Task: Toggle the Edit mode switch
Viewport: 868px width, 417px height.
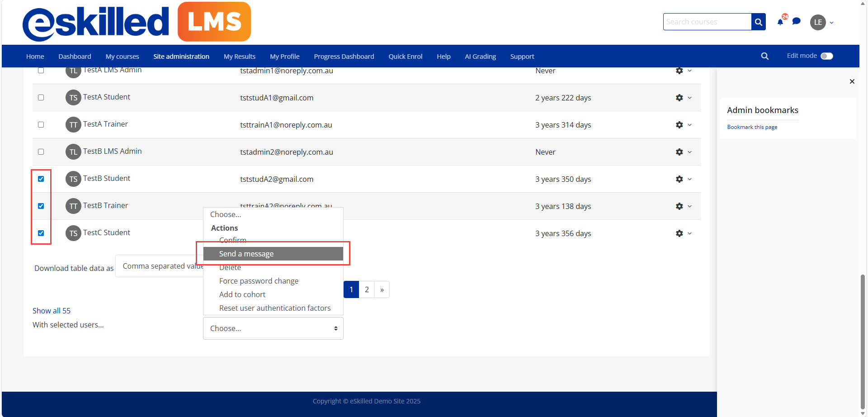Action: (826, 56)
